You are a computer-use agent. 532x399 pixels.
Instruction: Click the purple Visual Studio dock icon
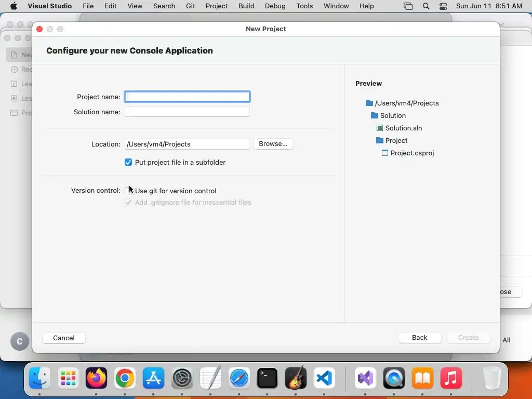click(x=365, y=378)
